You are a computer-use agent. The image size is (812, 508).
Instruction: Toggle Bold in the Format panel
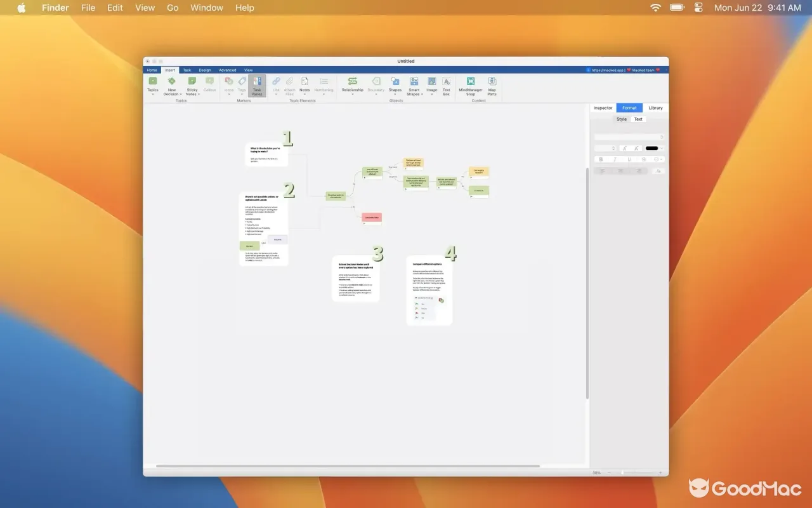[601, 159]
